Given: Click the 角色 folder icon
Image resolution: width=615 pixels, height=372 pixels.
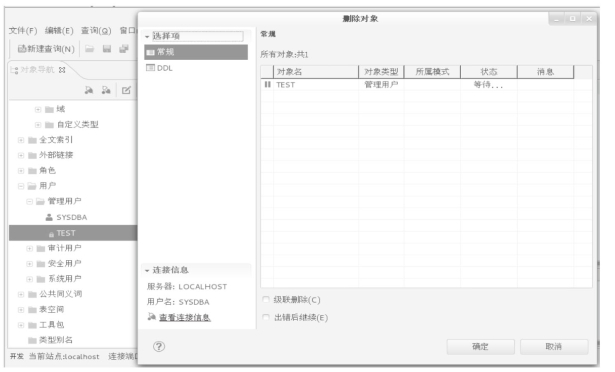Looking at the screenshot, I should click(x=33, y=171).
